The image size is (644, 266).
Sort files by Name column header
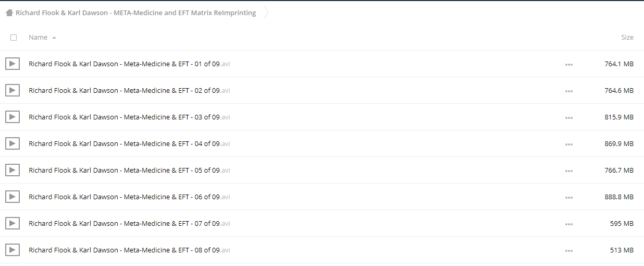pyautogui.click(x=38, y=38)
